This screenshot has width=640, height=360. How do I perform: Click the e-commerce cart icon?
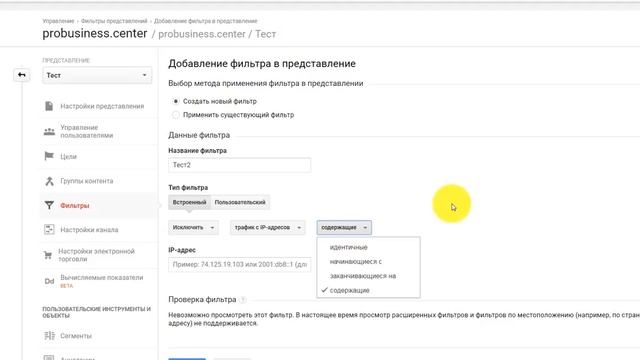coord(48,256)
